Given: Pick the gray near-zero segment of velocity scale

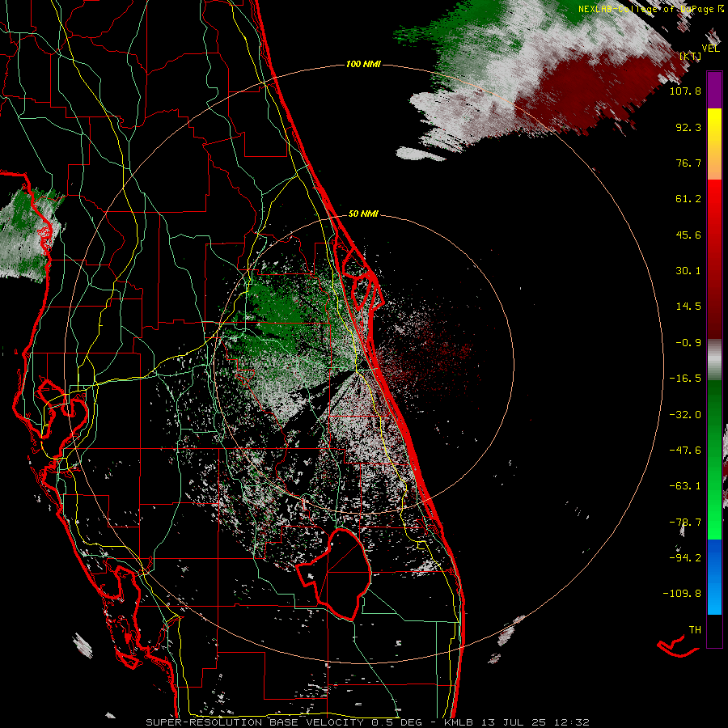Looking at the screenshot, I should [714, 360].
